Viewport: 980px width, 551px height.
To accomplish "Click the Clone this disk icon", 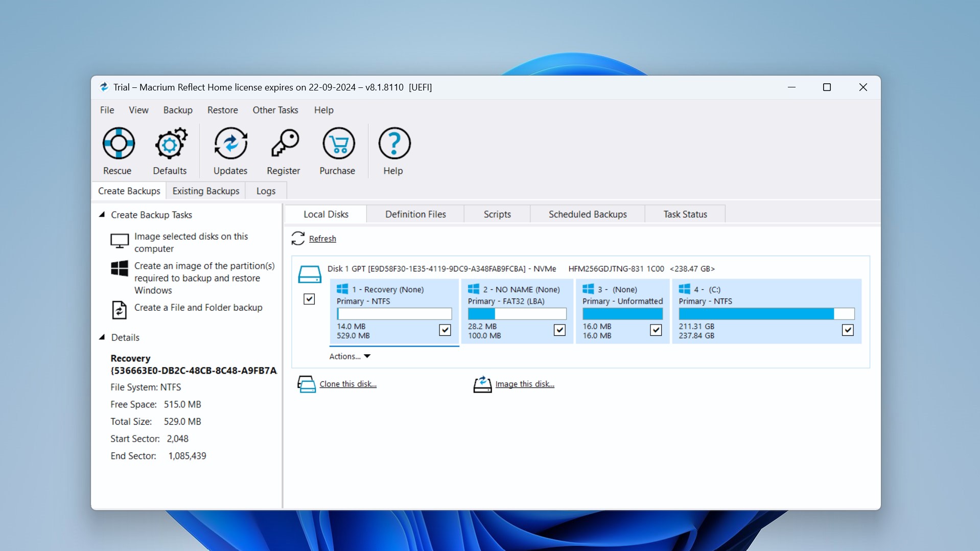I will point(307,384).
